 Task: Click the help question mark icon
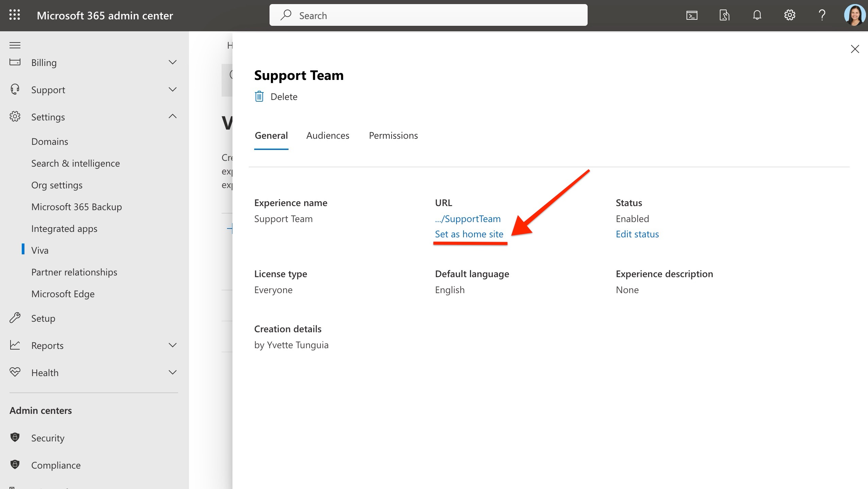(822, 15)
